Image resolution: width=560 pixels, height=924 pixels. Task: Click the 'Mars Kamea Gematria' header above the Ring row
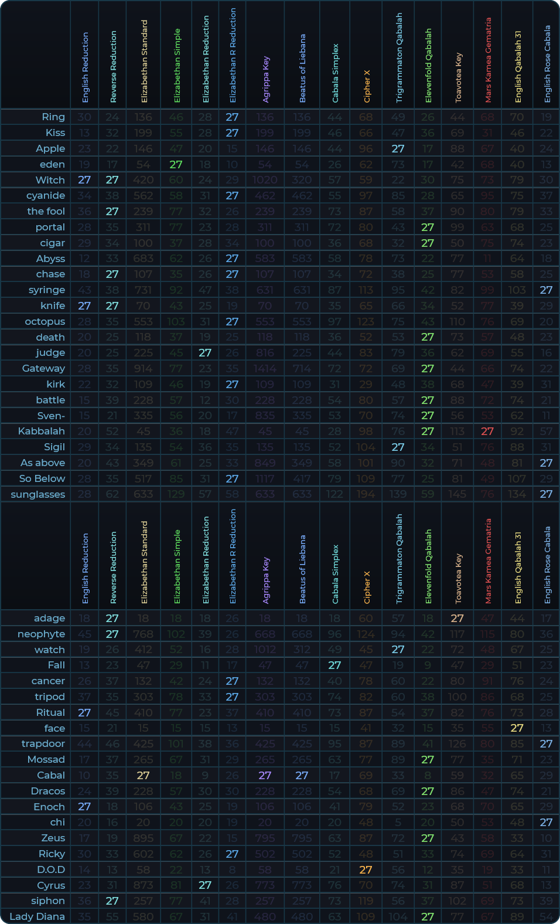click(489, 60)
